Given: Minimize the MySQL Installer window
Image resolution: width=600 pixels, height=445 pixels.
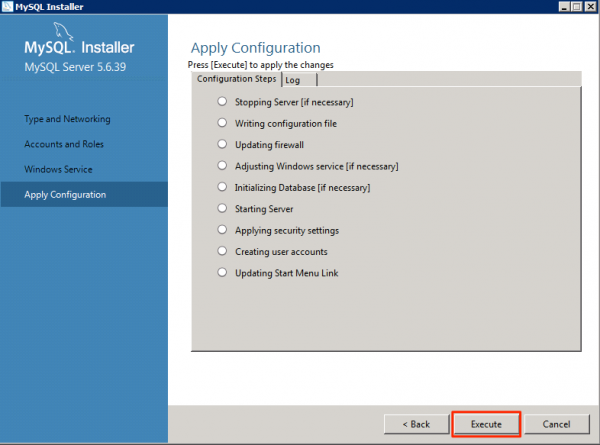Looking at the screenshot, I should 564,7.
